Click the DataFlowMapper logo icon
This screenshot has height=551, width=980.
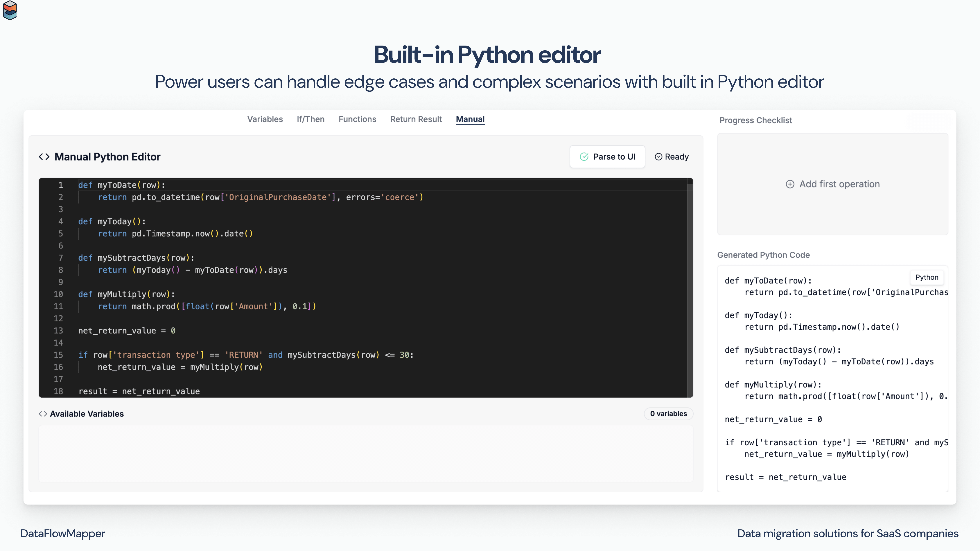(x=10, y=10)
